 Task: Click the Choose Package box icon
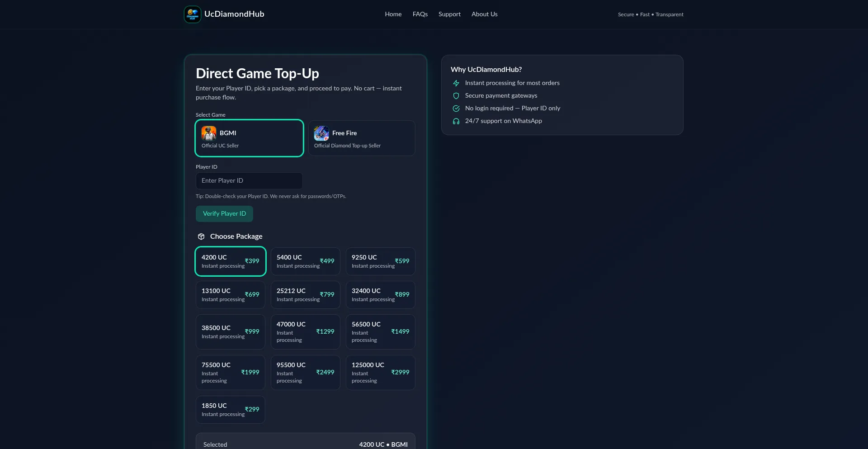click(201, 236)
